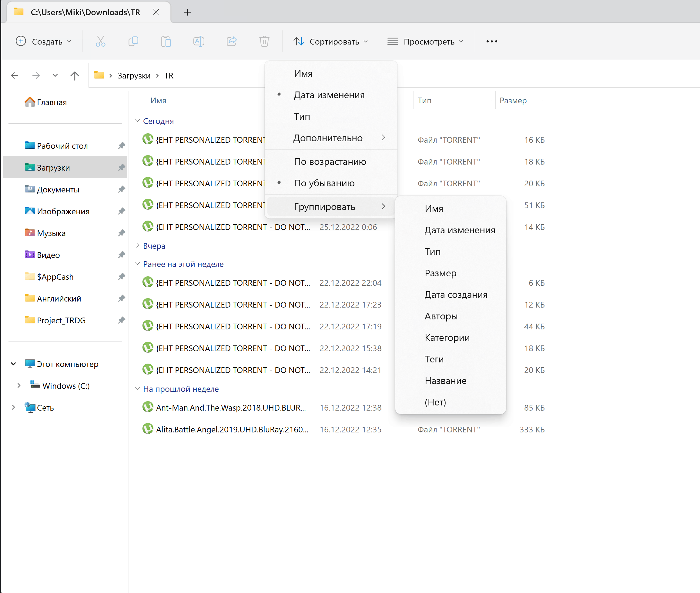Open the Создать dropdown

43,41
